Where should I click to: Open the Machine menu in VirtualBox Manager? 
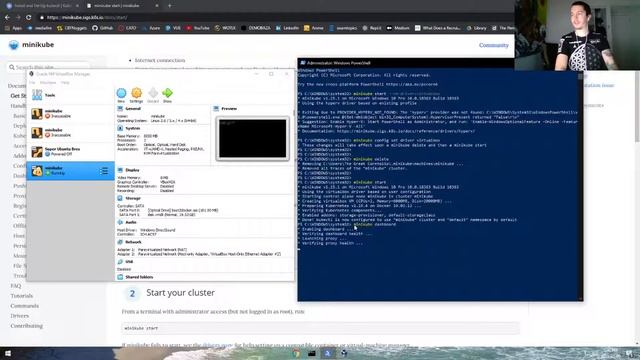(x=48, y=82)
